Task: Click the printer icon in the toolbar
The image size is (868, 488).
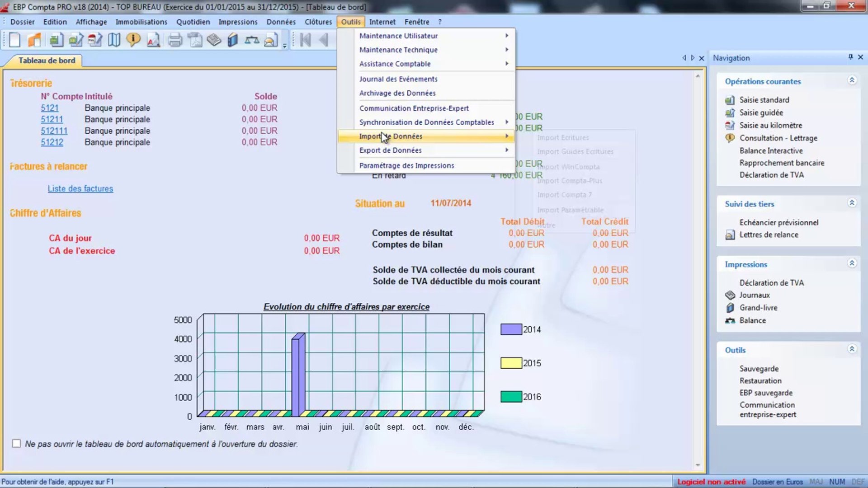Action: 175,40
